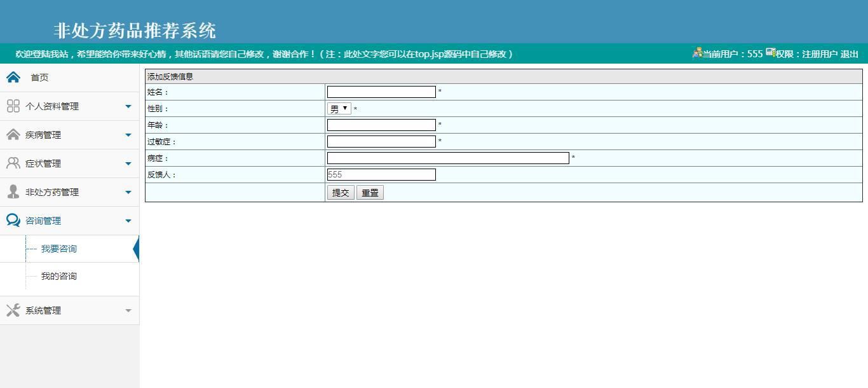This screenshot has width=868, height=388.
Task: Click the user icon before 当前用户
Action: coord(697,53)
